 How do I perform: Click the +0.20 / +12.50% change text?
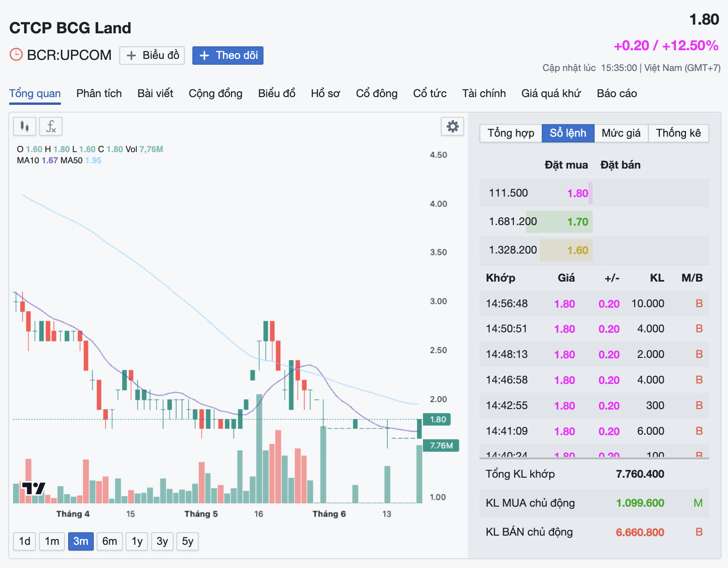point(666,46)
